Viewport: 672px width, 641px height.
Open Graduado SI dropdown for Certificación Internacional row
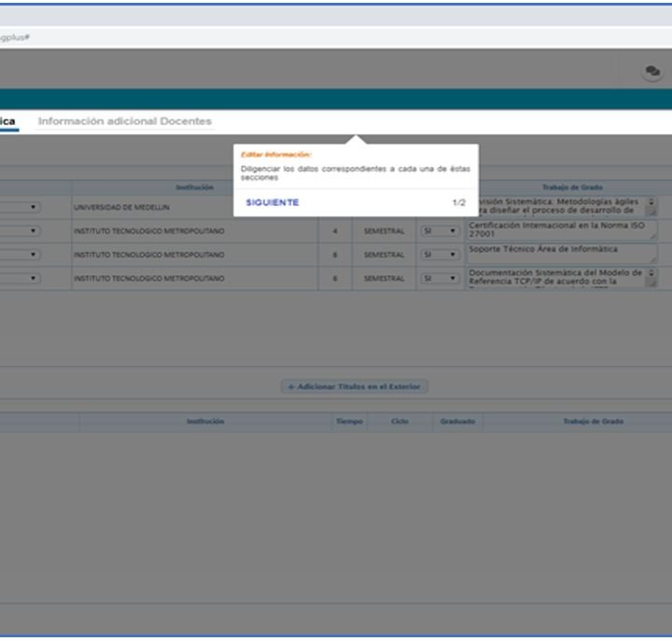(440, 231)
